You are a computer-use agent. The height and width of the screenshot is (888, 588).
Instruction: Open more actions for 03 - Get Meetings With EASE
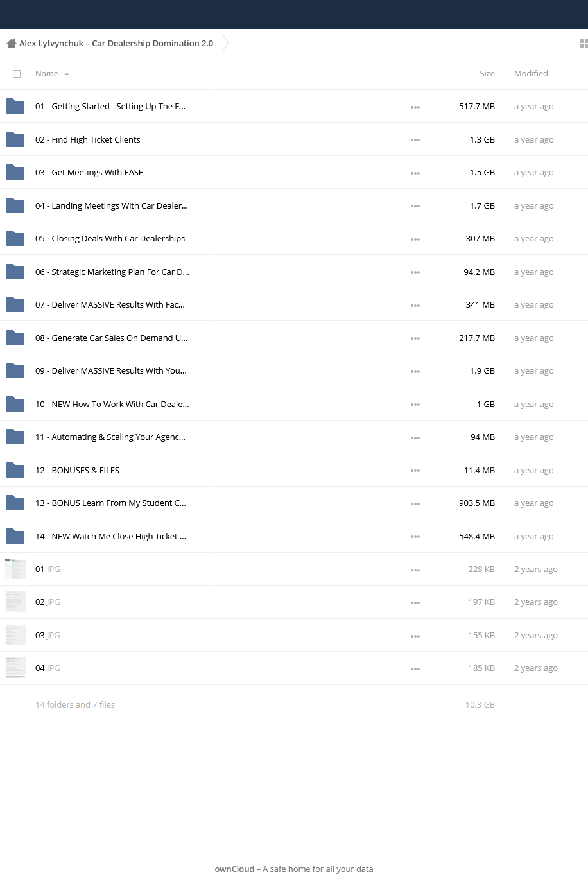[x=415, y=173]
